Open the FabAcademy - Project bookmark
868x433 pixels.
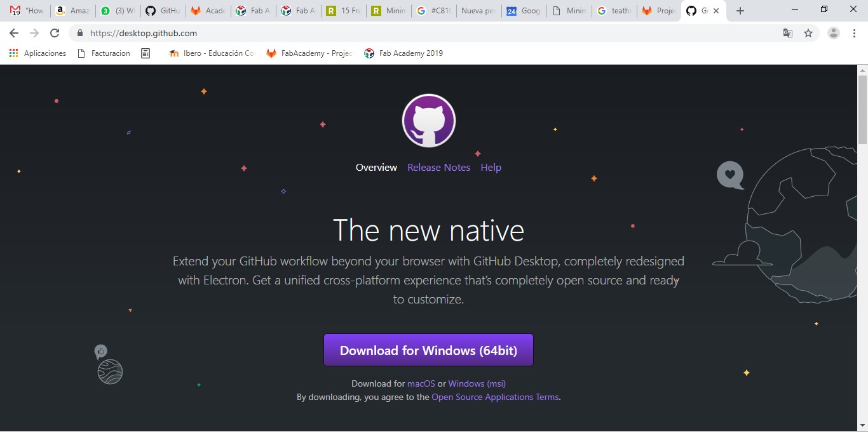click(x=309, y=53)
